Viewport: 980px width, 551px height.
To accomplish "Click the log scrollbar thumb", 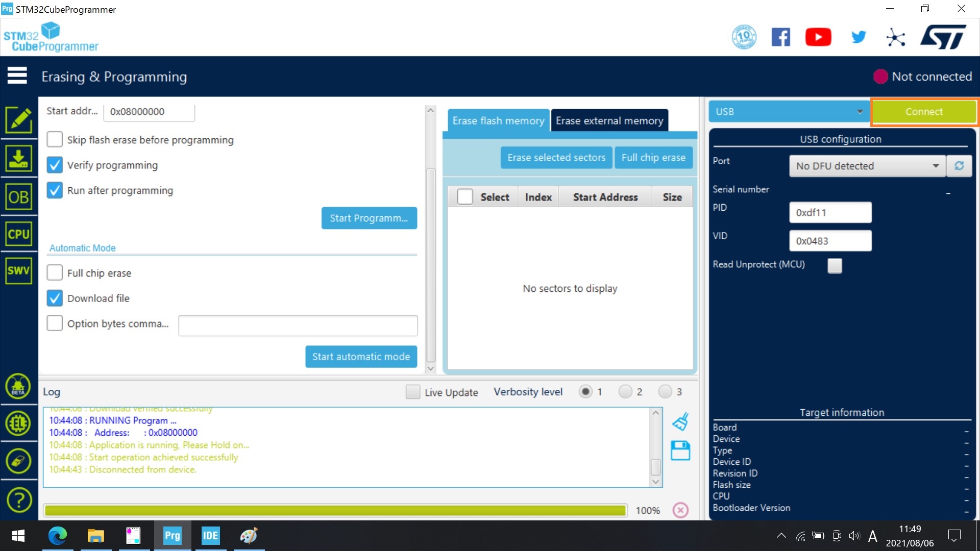I will (656, 467).
